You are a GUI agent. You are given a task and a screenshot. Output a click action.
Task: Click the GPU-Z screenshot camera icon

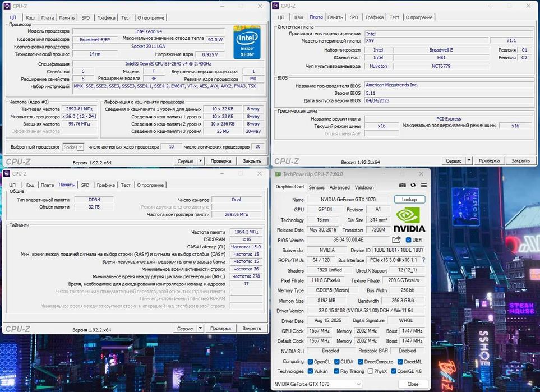(x=402, y=185)
